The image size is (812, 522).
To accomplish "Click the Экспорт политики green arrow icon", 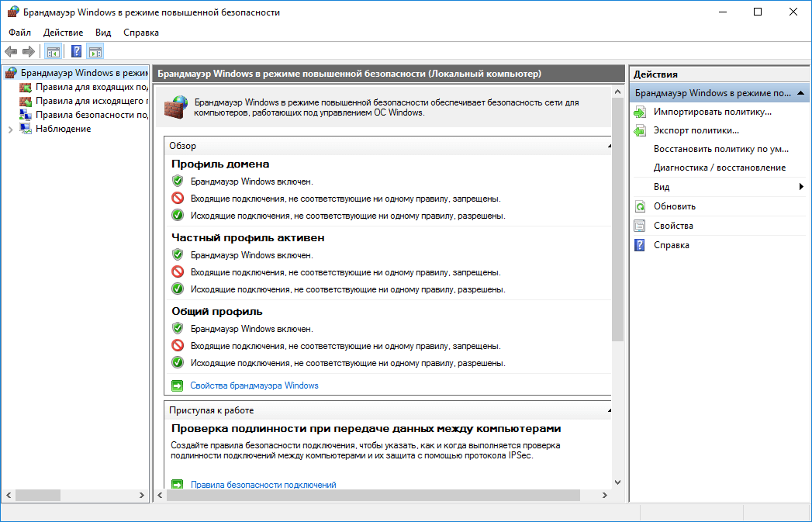I will point(640,130).
